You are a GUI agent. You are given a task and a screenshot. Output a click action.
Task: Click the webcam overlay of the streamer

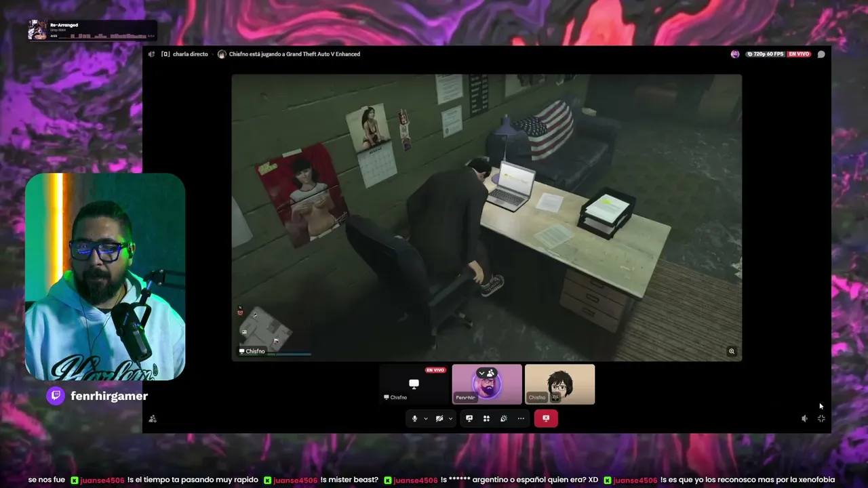click(105, 277)
